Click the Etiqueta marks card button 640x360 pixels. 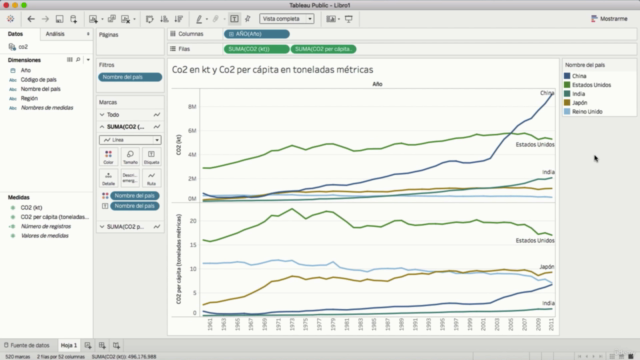(x=151, y=157)
